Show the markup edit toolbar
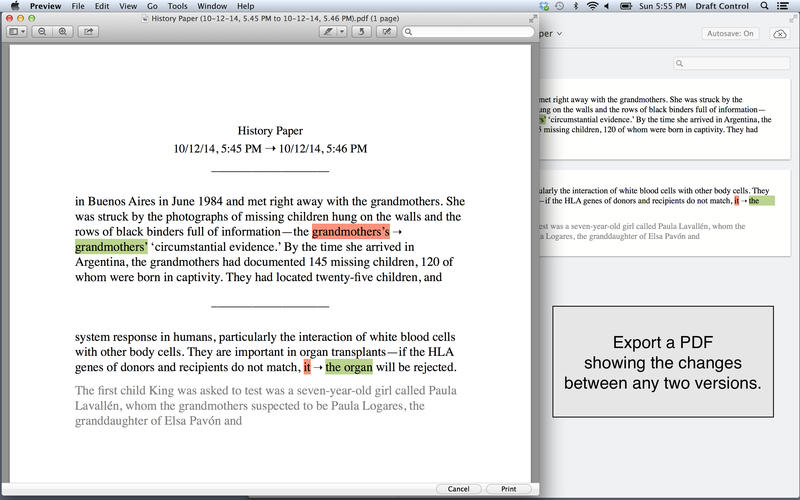The width and height of the screenshot is (800, 500). (x=387, y=32)
